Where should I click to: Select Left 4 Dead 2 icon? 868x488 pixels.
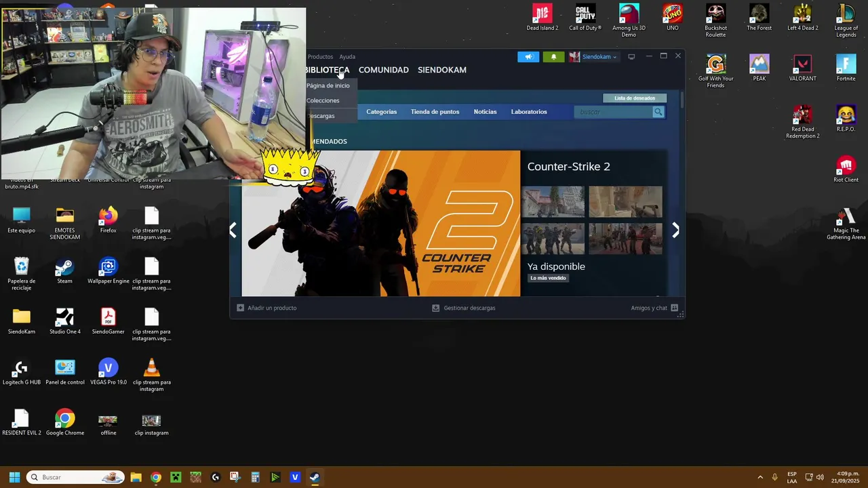coord(802,18)
